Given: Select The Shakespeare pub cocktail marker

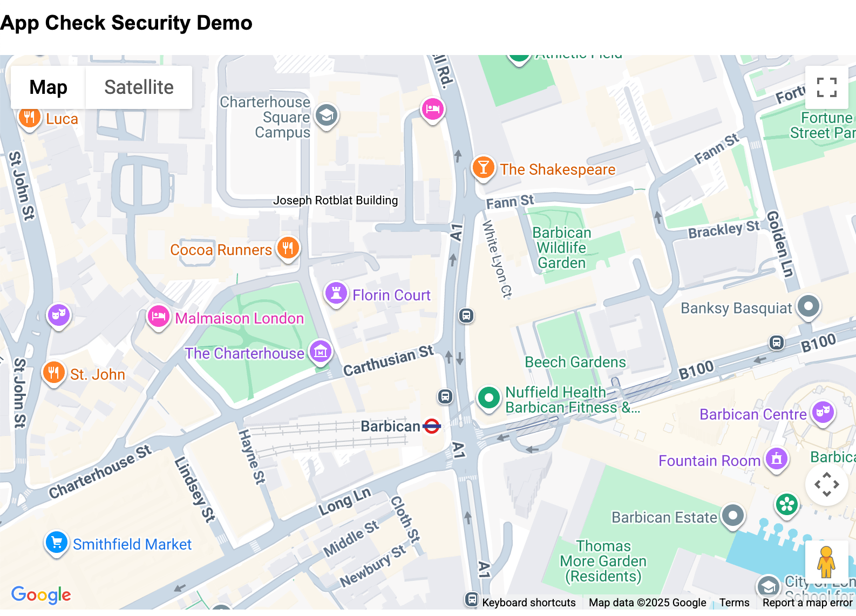Looking at the screenshot, I should point(483,168).
